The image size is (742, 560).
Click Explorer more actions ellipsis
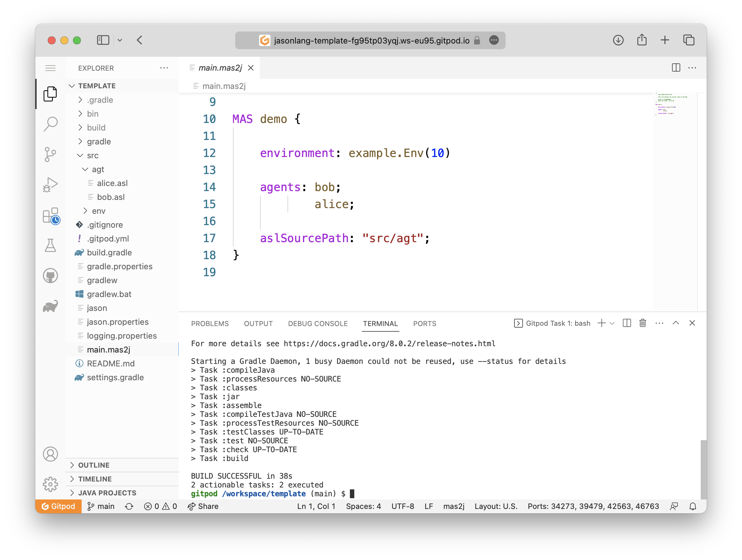pyautogui.click(x=164, y=68)
